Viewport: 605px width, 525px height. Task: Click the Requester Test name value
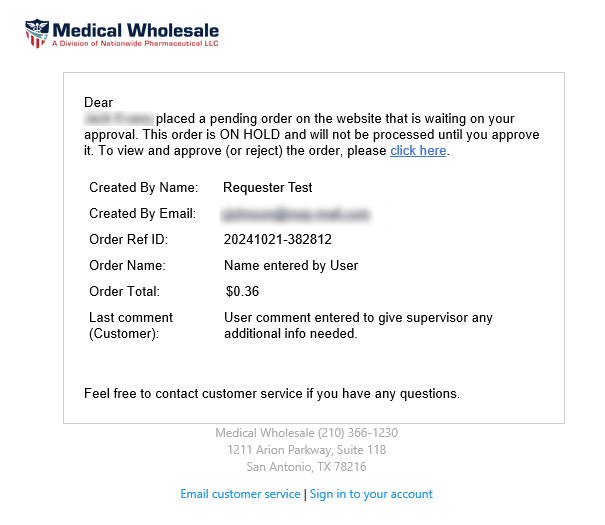click(268, 188)
